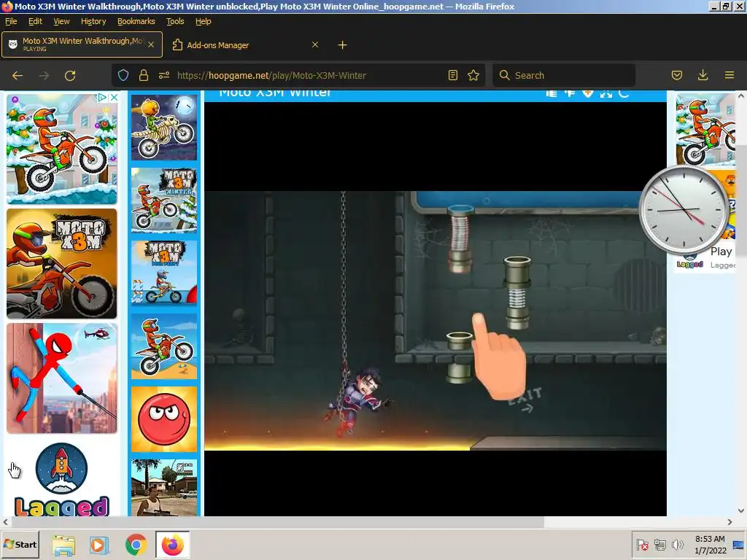Open Action Center flag tray icon

[x=642, y=544]
